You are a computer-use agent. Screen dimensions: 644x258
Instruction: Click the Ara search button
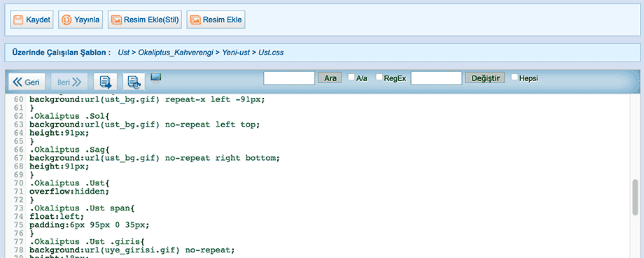(x=330, y=78)
